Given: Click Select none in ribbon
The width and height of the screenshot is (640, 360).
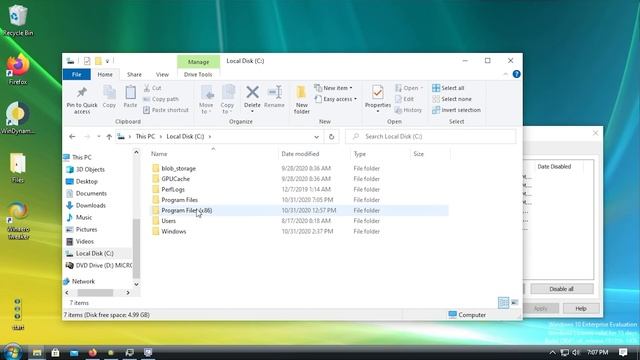Looking at the screenshot, I should 452,99.
